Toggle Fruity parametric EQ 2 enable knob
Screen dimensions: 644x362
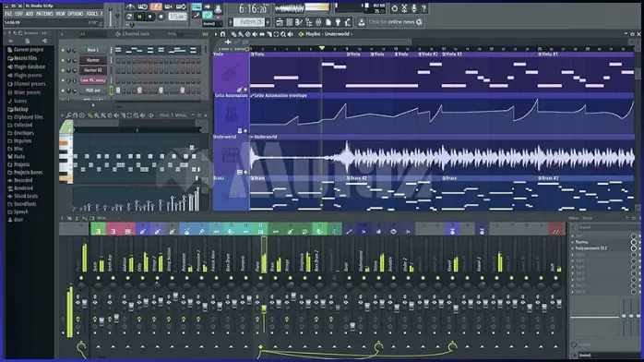pyautogui.click(x=634, y=248)
